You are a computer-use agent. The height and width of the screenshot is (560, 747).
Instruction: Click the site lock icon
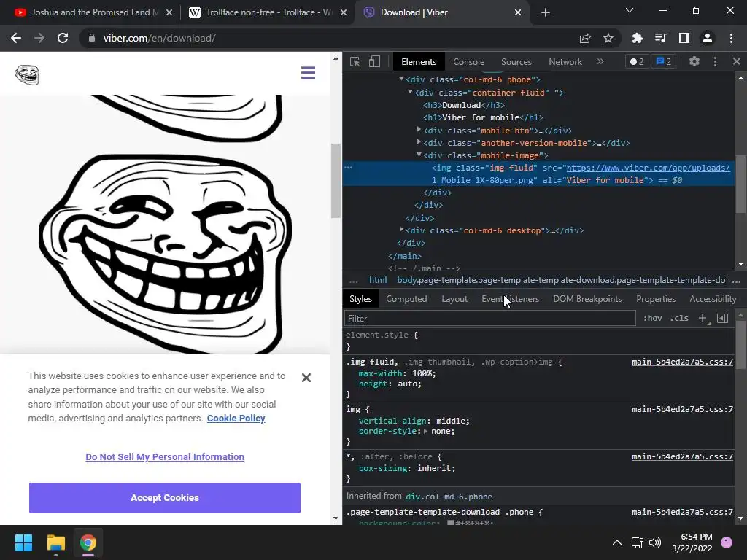(92, 38)
